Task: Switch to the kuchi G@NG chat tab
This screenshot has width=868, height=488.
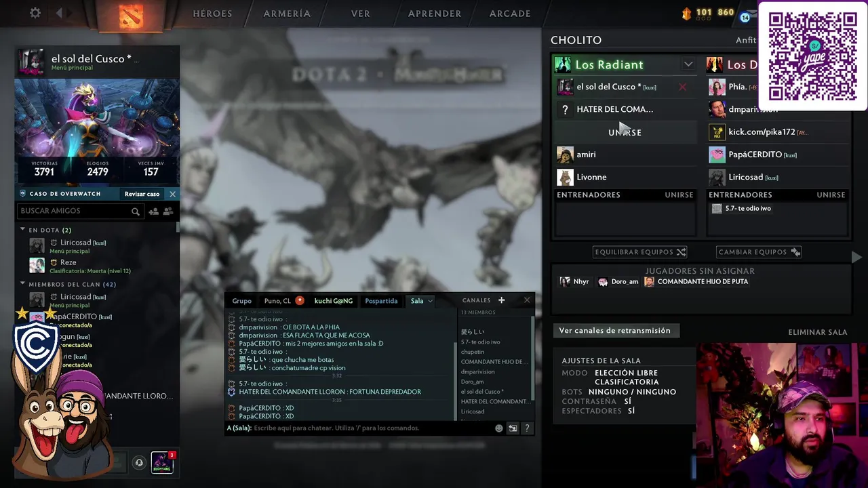Action: tap(333, 301)
